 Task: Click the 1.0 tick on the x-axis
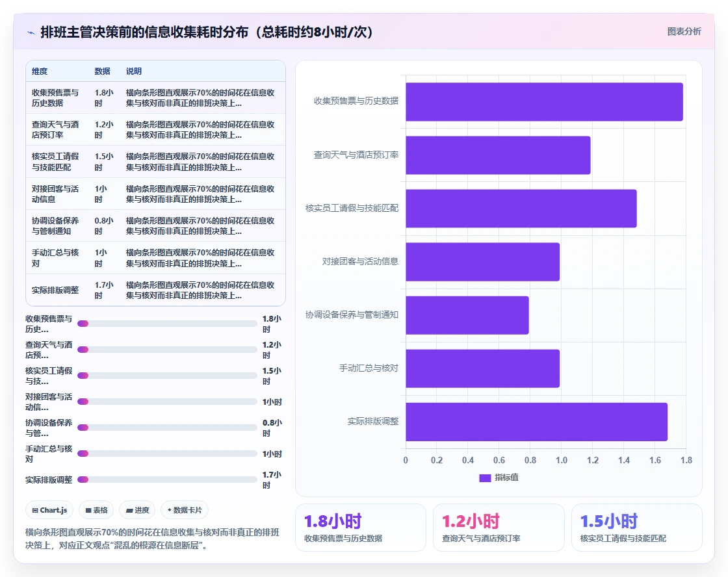(562, 460)
